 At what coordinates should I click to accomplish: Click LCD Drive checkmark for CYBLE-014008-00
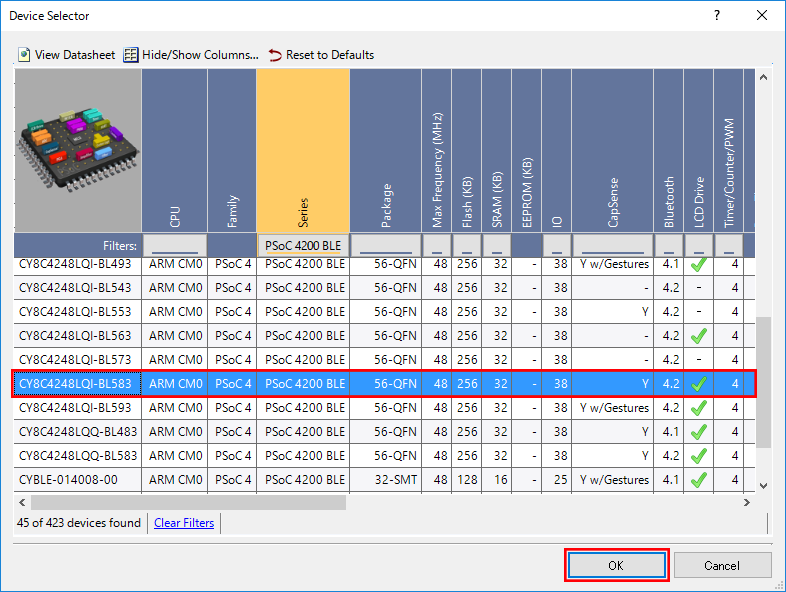698,480
